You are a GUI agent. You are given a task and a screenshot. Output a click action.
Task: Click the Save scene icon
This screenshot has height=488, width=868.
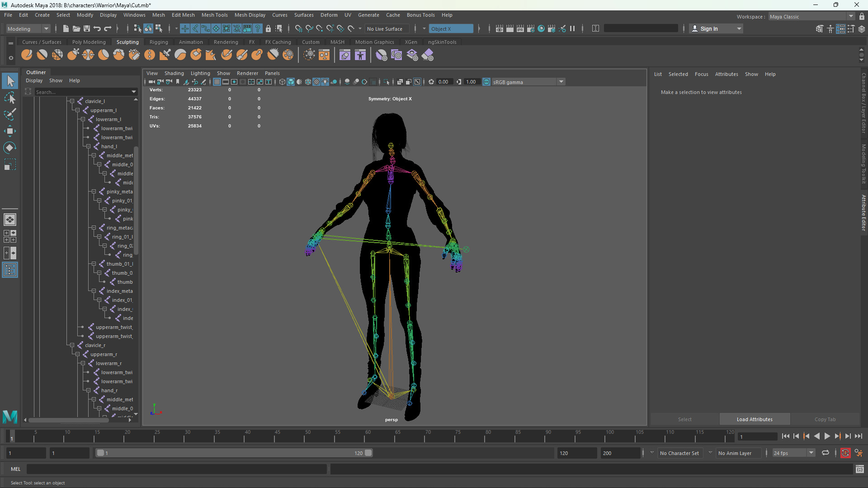[x=87, y=28]
